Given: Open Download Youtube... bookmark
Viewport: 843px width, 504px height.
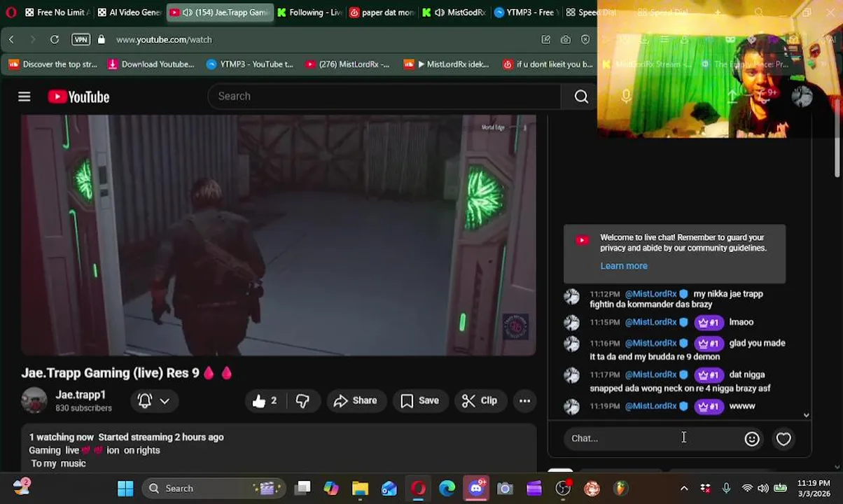Looking at the screenshot, I should coord(151,64).
